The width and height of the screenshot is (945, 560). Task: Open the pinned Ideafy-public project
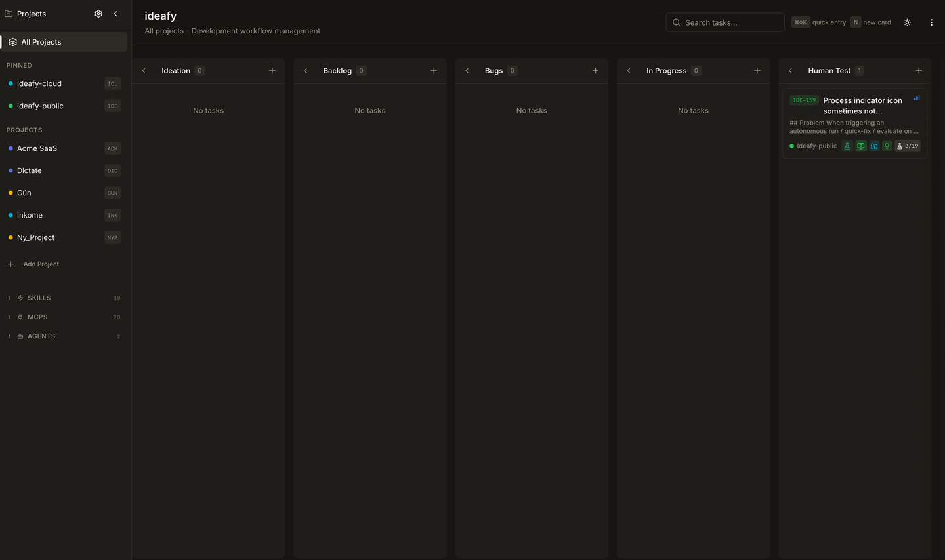click(x=64, y=106)
